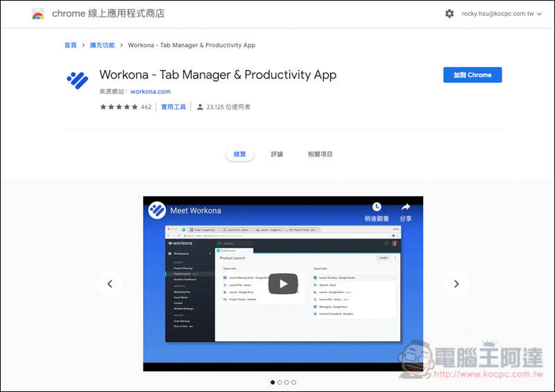
Task: Open settings via the gear icon
Action: coord(449,14)
